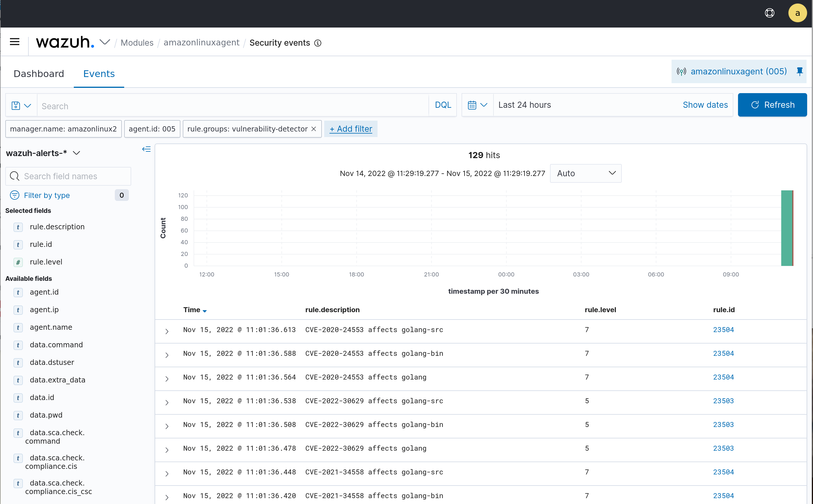Image resolution: width=813 pixels, height=504 pixels.
Task: Click the Filter by type icon
Action: coord(15,195)
